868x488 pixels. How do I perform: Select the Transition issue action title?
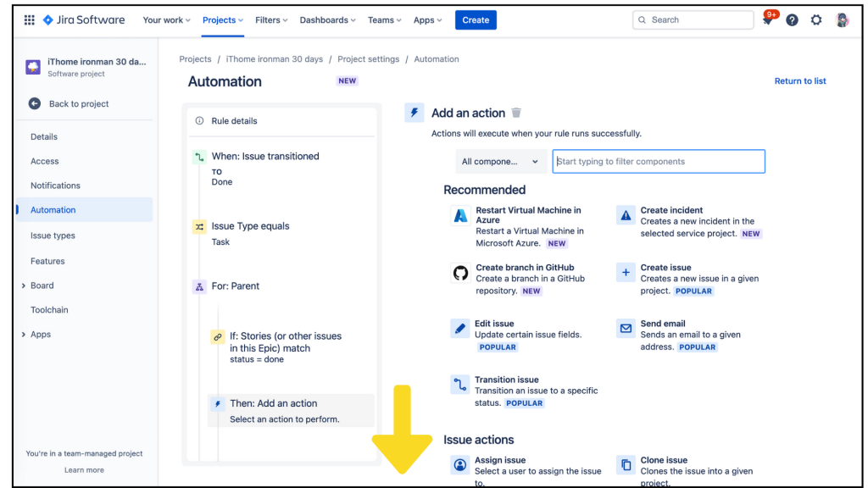click(x=507, y=380)
